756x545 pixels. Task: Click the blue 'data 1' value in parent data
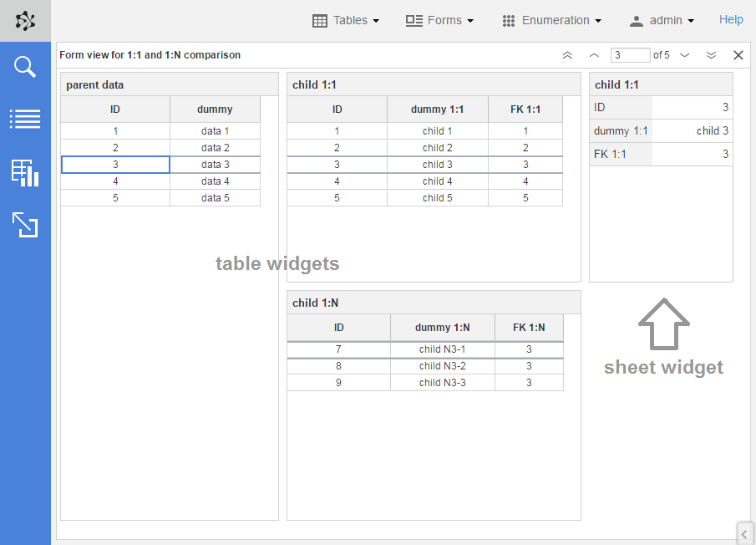click(215, 130)
